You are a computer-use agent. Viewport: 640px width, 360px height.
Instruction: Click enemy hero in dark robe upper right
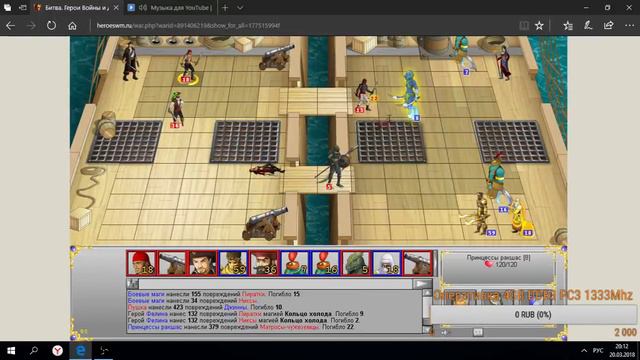pos(503,62)
